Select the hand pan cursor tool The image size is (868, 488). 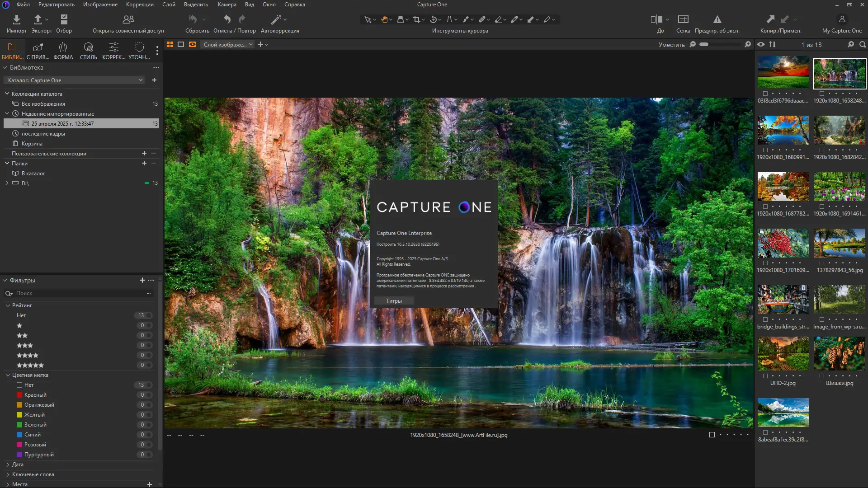click(384, 19)
